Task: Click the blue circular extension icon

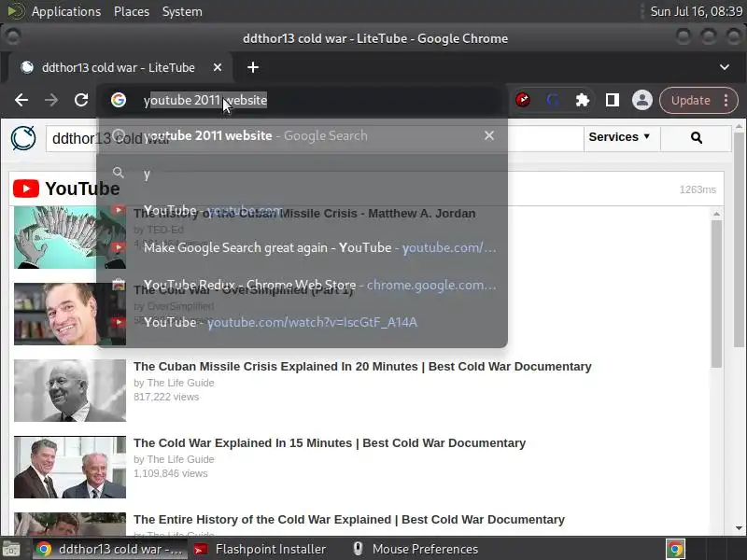Action: click(x=553, y=100)
